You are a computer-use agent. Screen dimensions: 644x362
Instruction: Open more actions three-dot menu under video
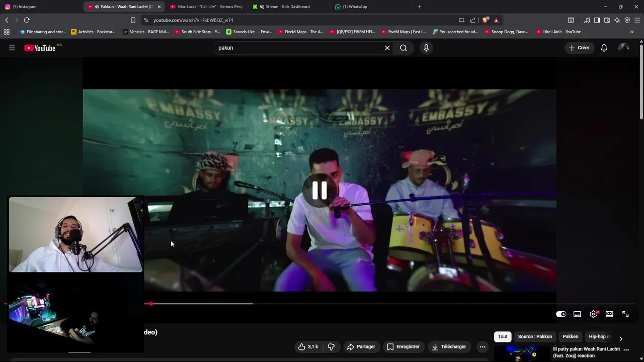(482, 346)
